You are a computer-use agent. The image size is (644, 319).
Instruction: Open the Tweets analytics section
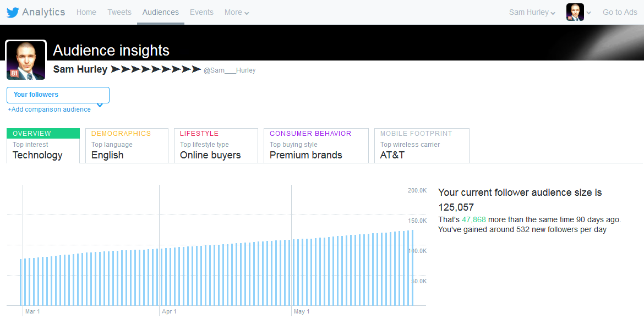click(119, 12)
